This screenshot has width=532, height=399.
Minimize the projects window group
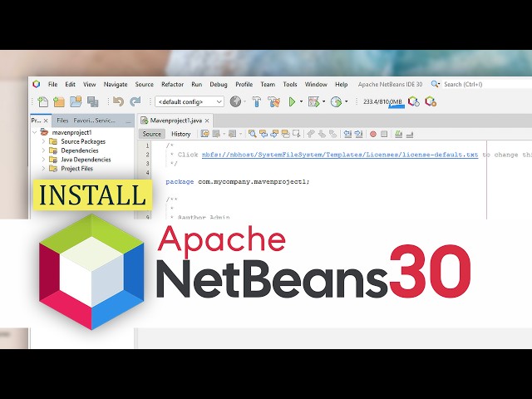(128, 121)
